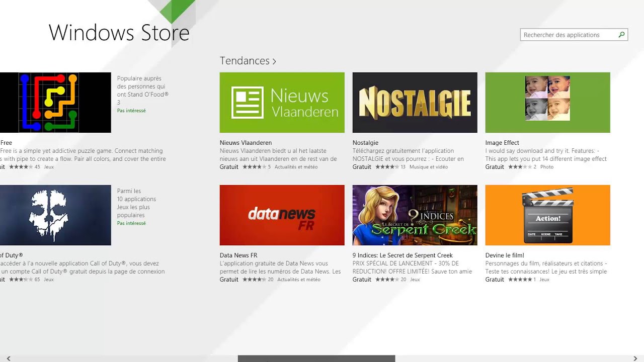Click 'Parmi les 10 applications' recommendation text
The image size is (644, 362).
[137, 203]
